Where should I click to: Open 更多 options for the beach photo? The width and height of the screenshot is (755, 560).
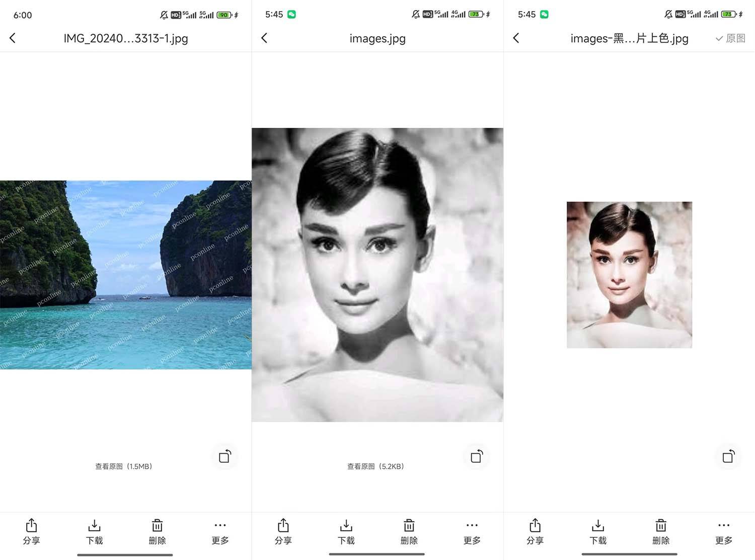(220, 531)
